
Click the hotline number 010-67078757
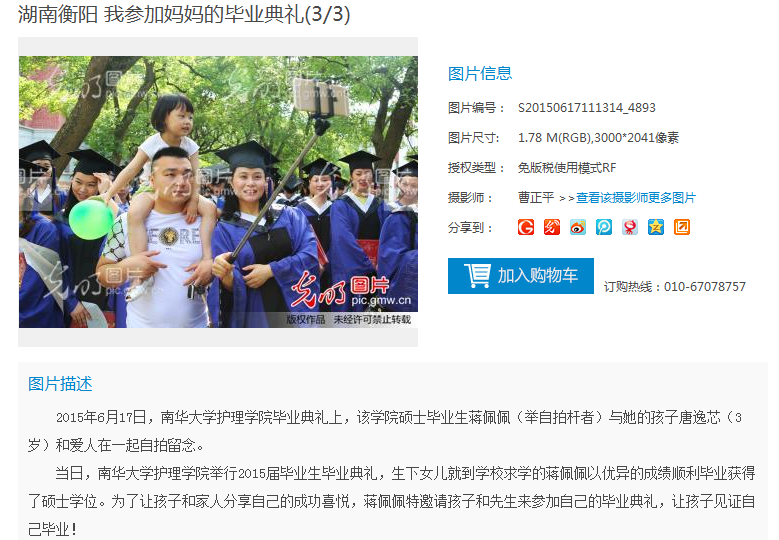tap(705, 287)
